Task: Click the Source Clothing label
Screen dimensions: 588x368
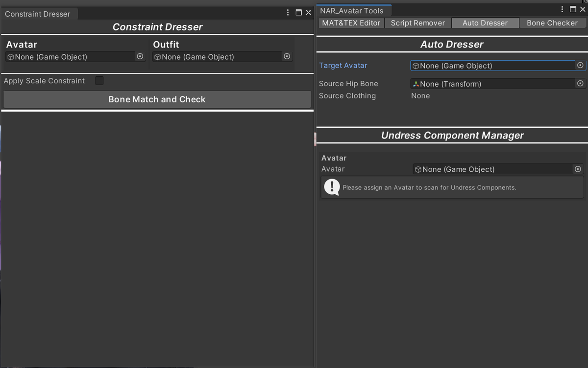Action: pos(347,96)
